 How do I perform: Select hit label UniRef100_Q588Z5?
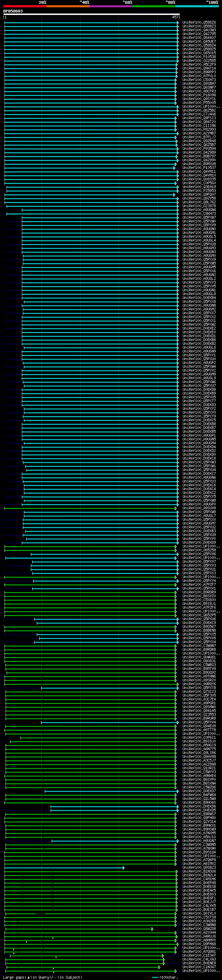pyautogui.click(x=199, y=49)
